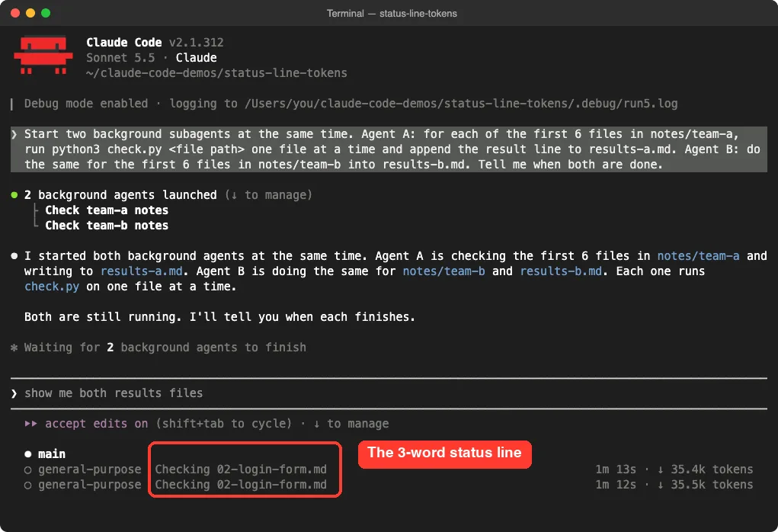Open the notes/team-a link
Viewport: 778px width, 532px height.
coord(698,256)
